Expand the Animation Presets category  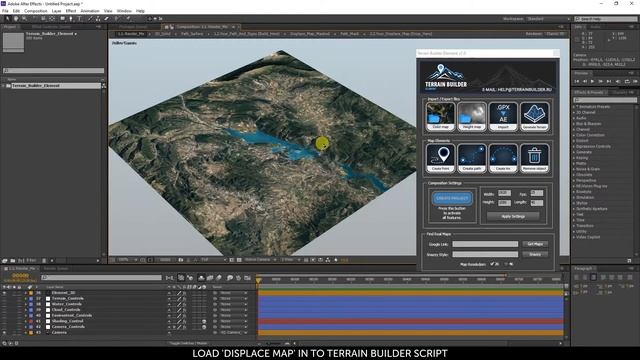[574, 107]
